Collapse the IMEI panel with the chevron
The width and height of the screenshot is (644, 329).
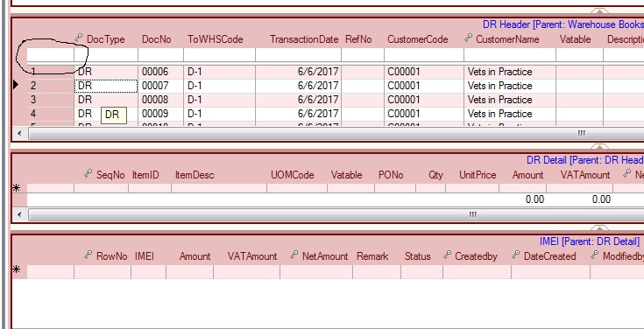click(x=599, y=228)
